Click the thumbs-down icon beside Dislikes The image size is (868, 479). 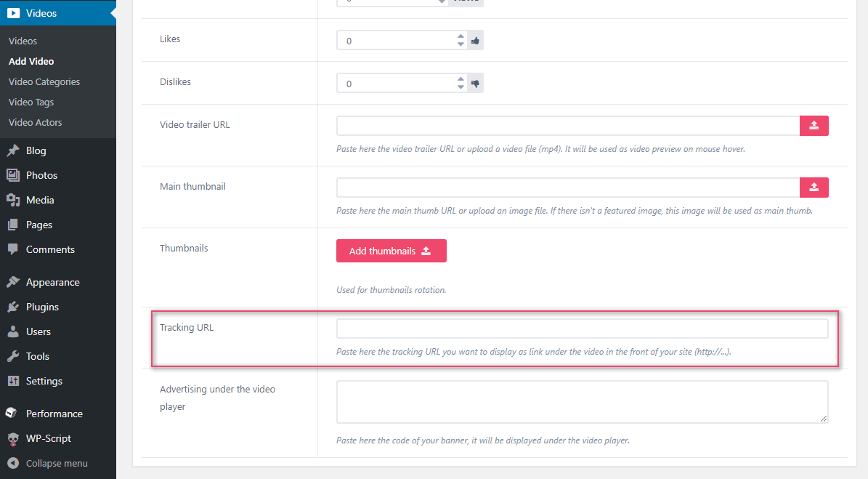pos(475,83)
